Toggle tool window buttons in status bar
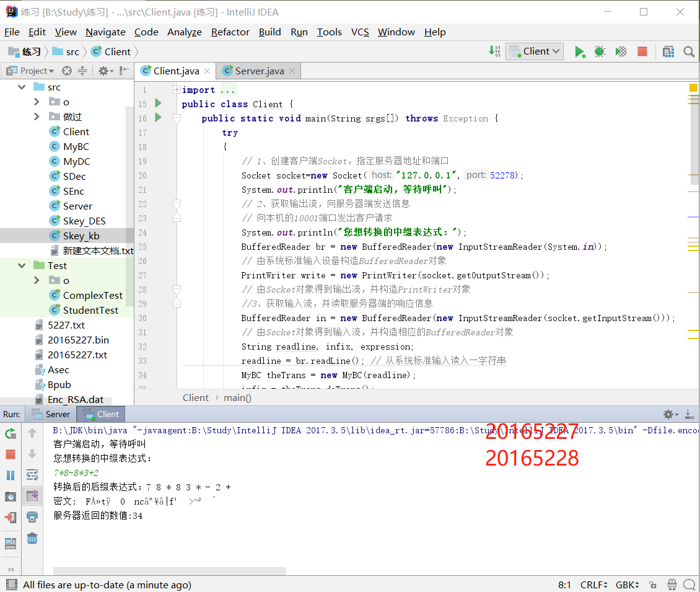 point(12,585)
